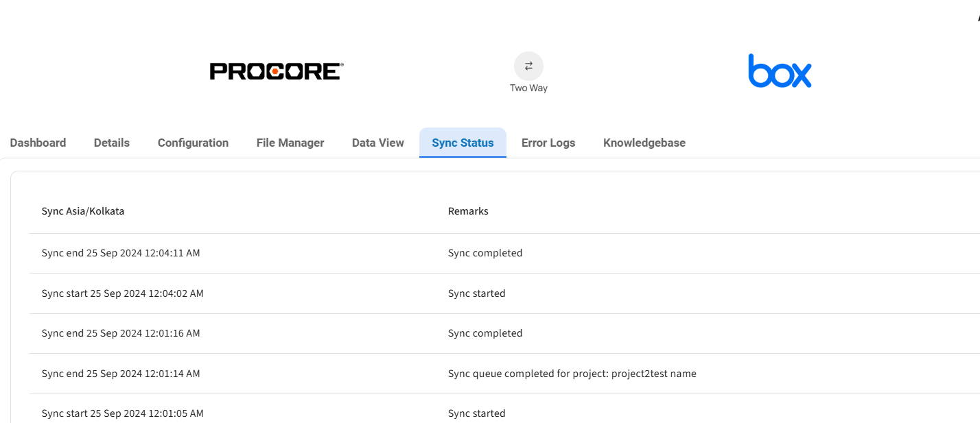Open the Error Logs tab
980x423 pixels.
[x=548, y=143]
